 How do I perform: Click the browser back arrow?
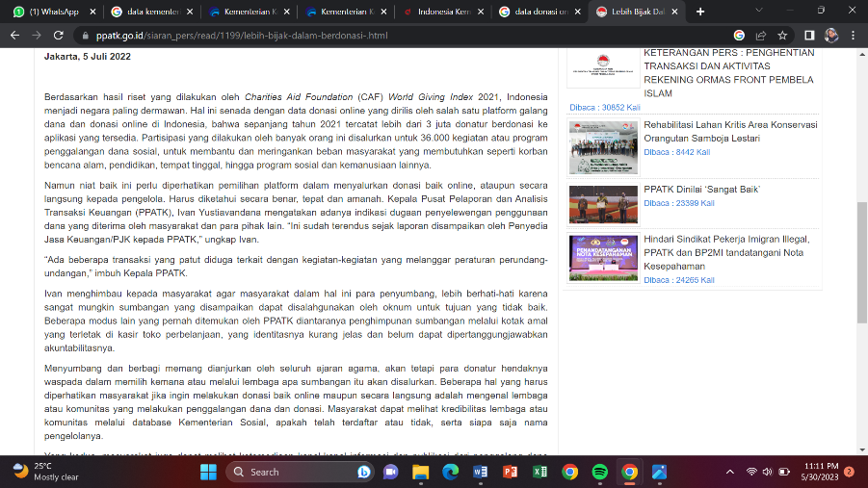tap(14, 35)
